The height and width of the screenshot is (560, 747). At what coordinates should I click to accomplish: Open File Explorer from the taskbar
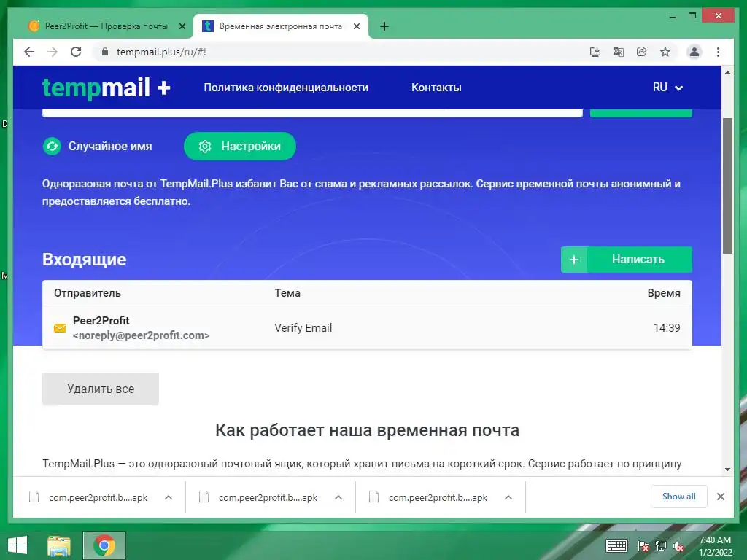(x=59, y=545)
